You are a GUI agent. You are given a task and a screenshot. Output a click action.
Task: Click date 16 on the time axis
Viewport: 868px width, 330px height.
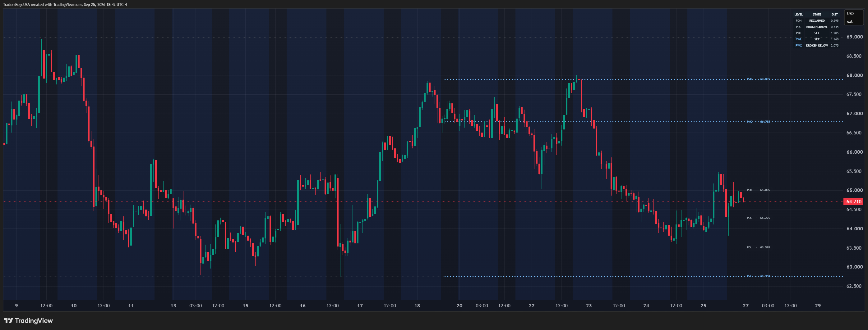tap(303, 306)
